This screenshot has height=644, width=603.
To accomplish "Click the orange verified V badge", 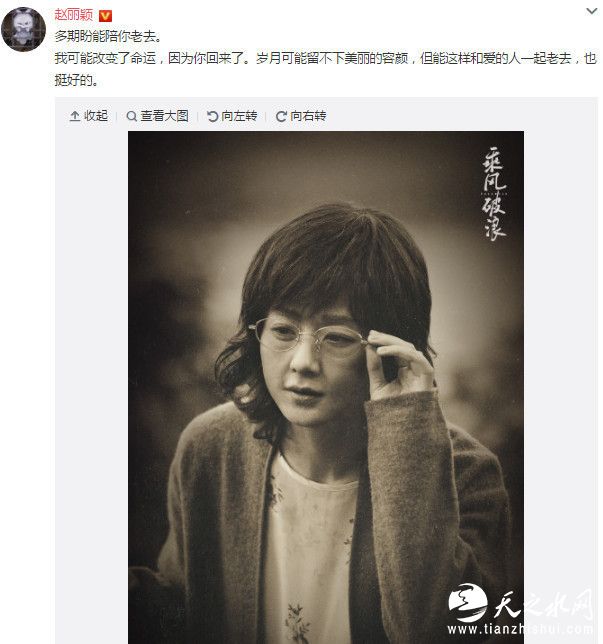I will click(106, 16).
